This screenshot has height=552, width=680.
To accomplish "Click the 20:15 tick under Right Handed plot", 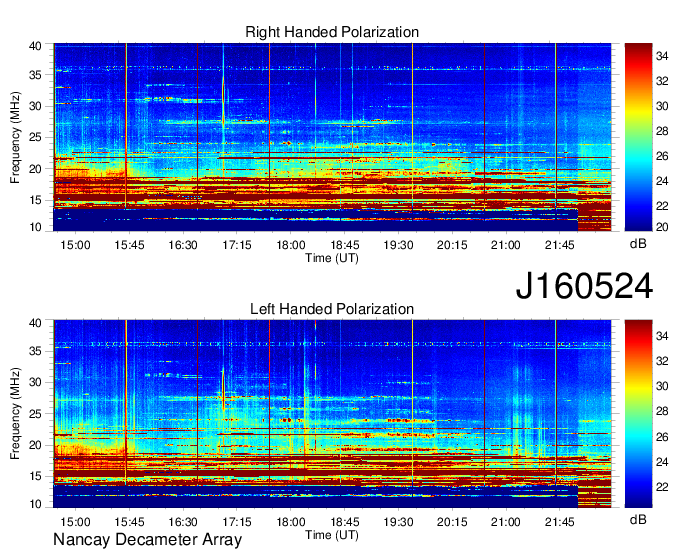I will pos(452,245).
